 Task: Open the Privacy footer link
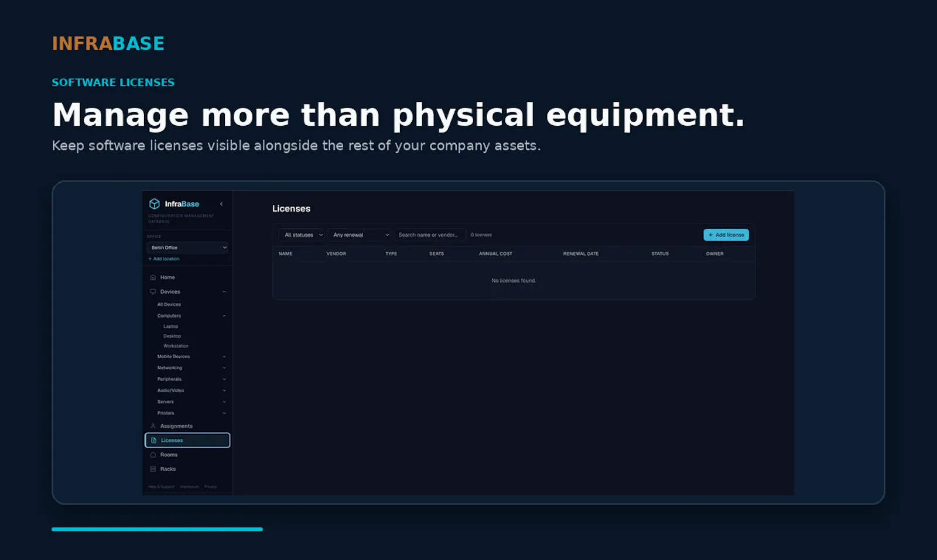210,487
